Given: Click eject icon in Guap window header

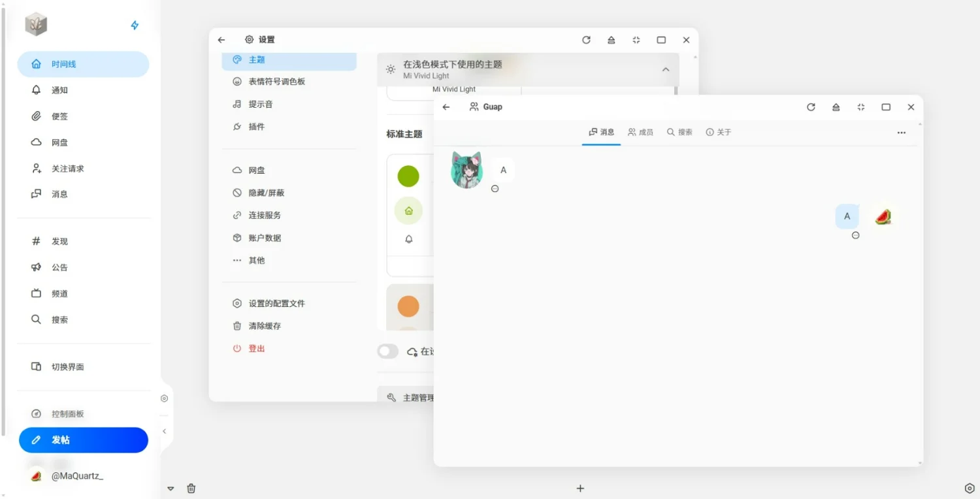Looking at the screenshot, I should tap(836, 107).
